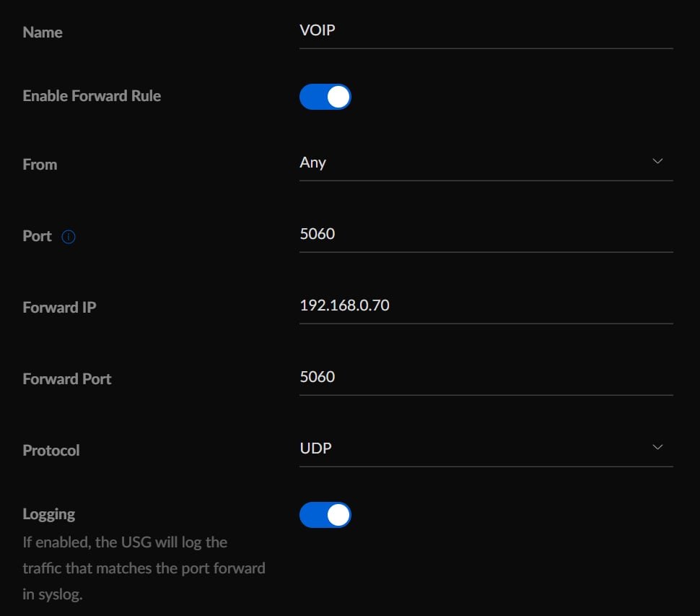Click the Forward IP field 192.168.0.70

(x=486, y=305)
